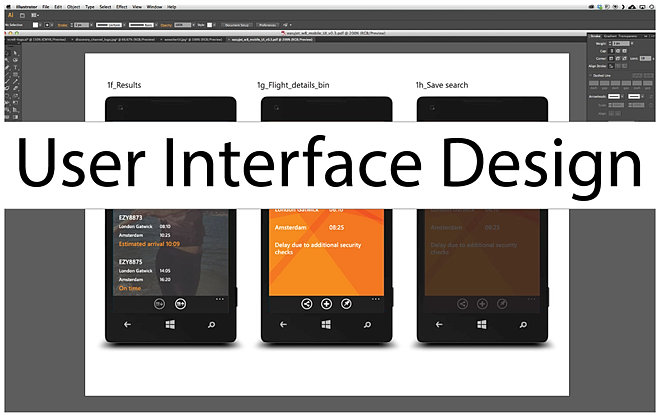
Task: Click search icon on 1h_Save search phone
Action: [523, 324]
